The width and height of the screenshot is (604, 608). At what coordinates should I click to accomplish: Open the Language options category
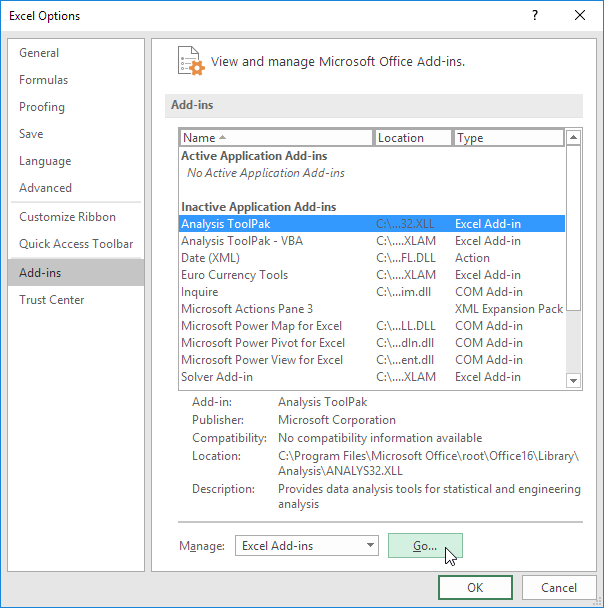(76, 161)
